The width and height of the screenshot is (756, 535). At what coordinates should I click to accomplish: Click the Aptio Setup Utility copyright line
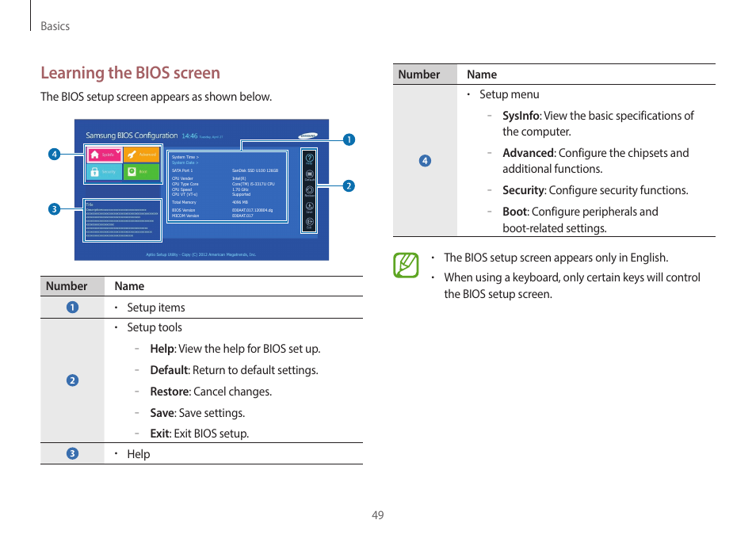tap(200, 254)
